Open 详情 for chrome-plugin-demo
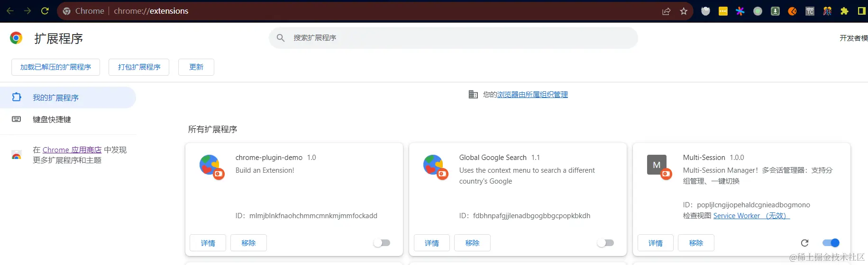Viewport: 868px width, 265px height. (208, 243)
